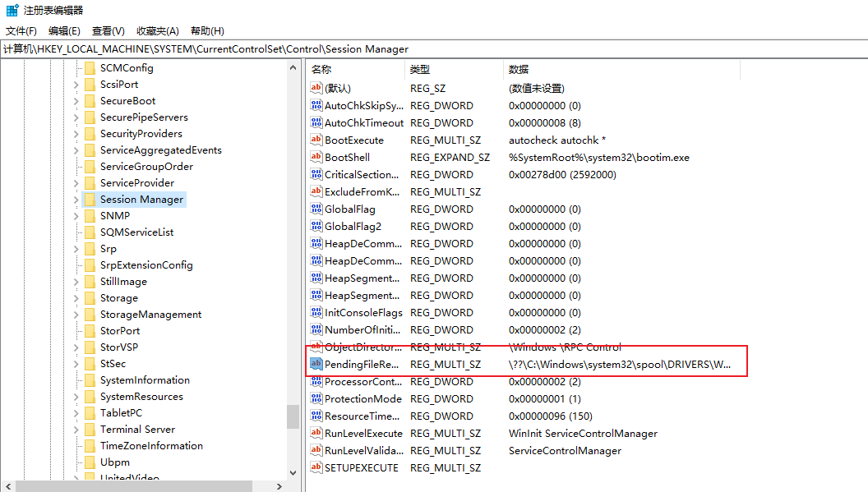Click the GlobalFlag DWORD icon
Image resolution: width=868 pixels, height=492 pixels.
(316, 209)
